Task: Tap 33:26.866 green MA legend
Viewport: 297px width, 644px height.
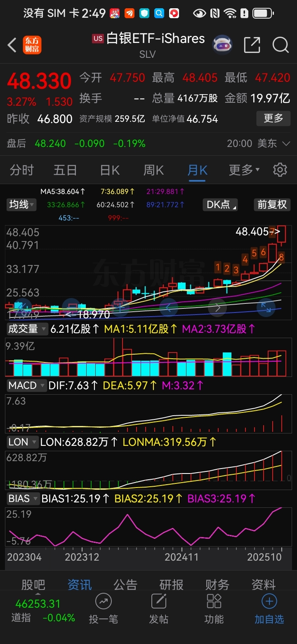Action: (x=66, y=204)
